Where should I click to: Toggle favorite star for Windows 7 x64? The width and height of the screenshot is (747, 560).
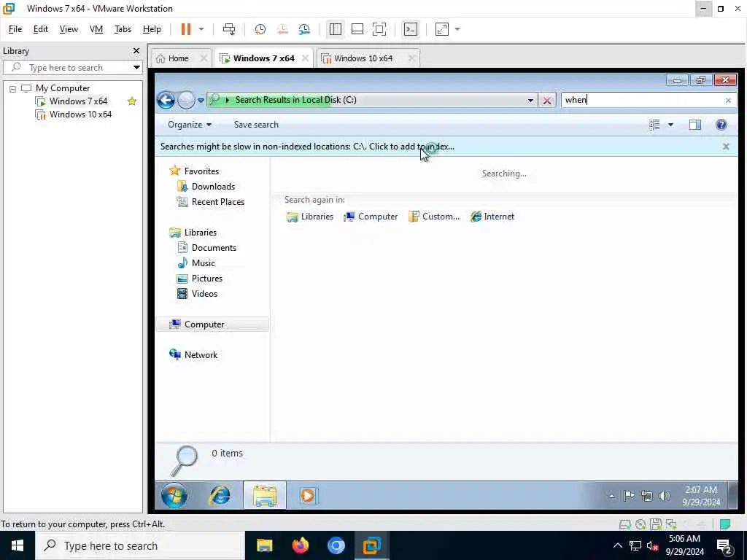tap(132, 101)
